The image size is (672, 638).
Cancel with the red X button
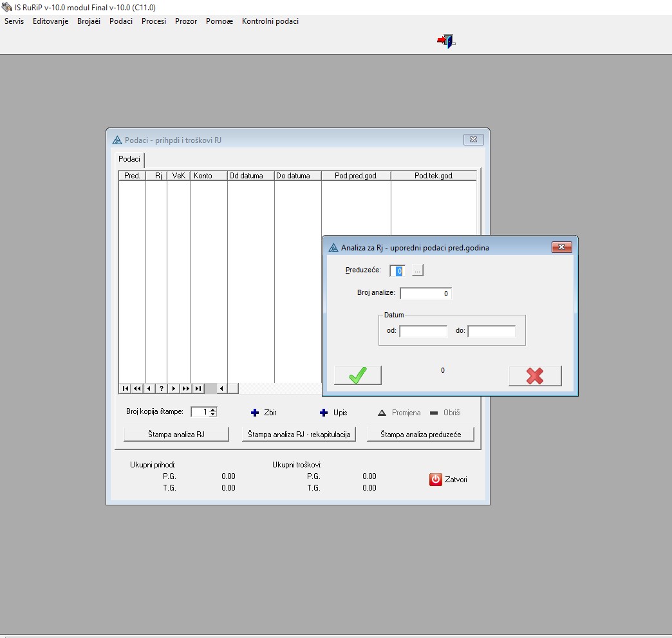534,375
